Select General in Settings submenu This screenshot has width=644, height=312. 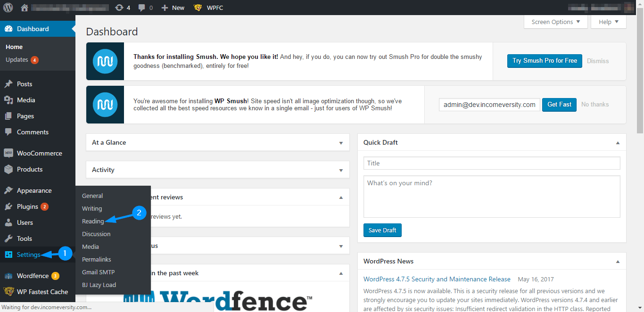pyautogui.click(x=92, y=196)
